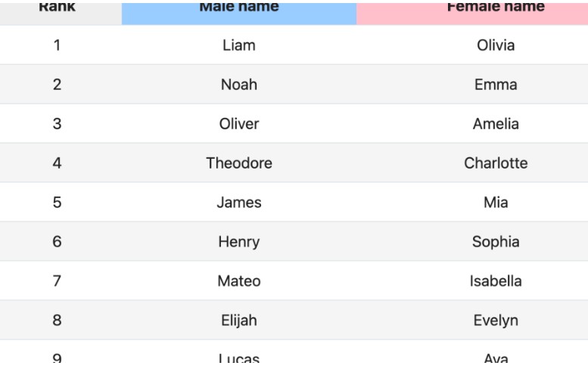Viewport: 588px width, 378px height.
Task: Select Mia in the table
Action: click(x=496, y=203)
